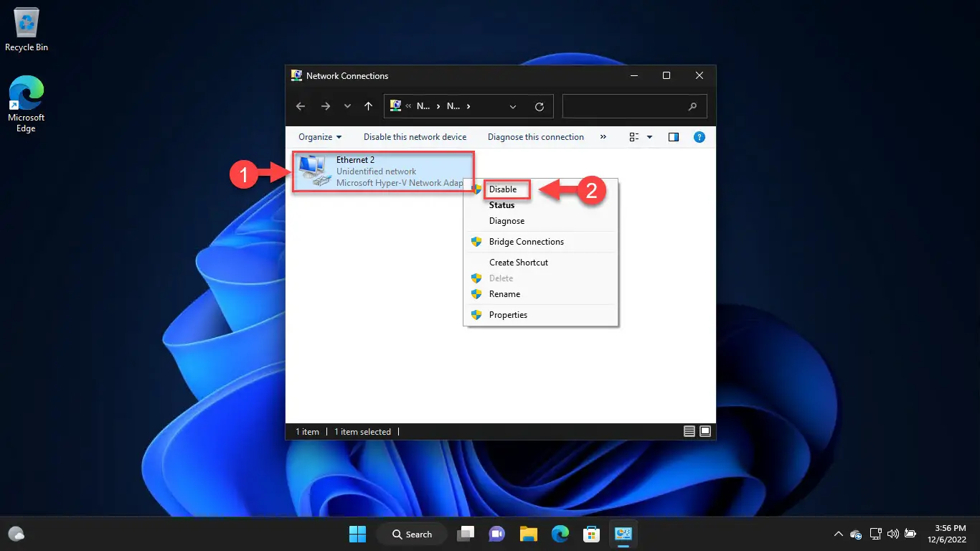Image resolution: width=980 pixels, height=551 pixels.
Task: Click the search box in Network Connections
Action: (x=634, y=106)
